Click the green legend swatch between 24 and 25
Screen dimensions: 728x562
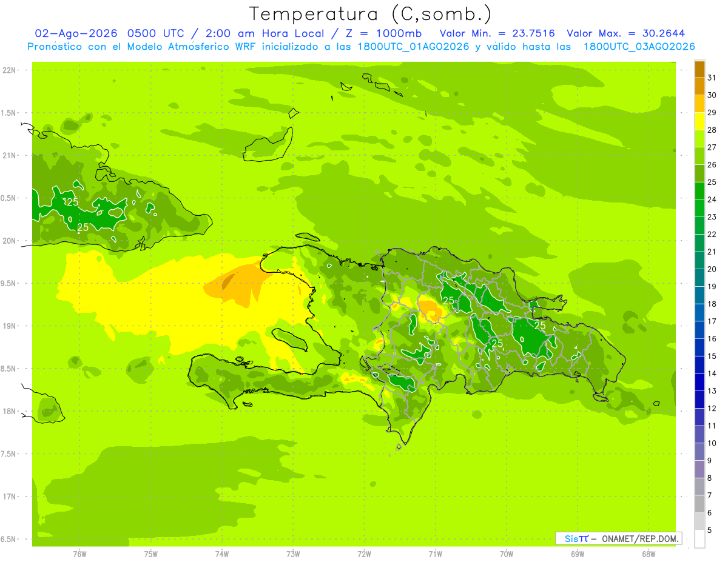699,191
